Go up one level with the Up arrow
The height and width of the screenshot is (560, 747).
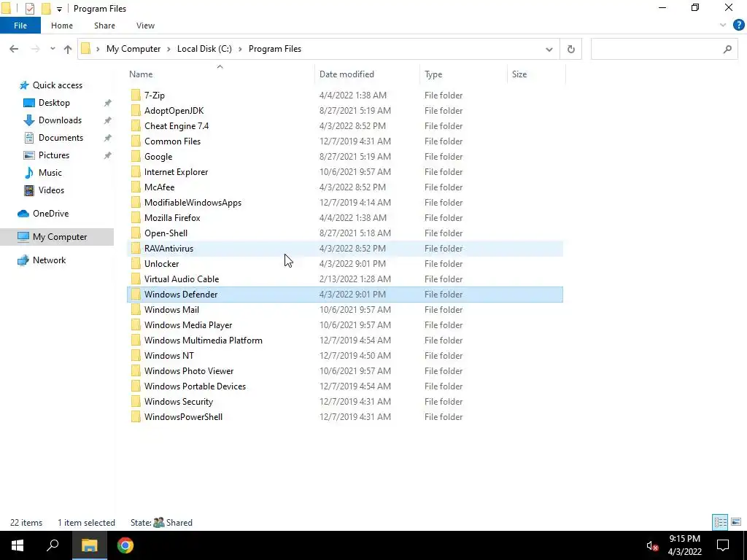click(x=68, y=49)
